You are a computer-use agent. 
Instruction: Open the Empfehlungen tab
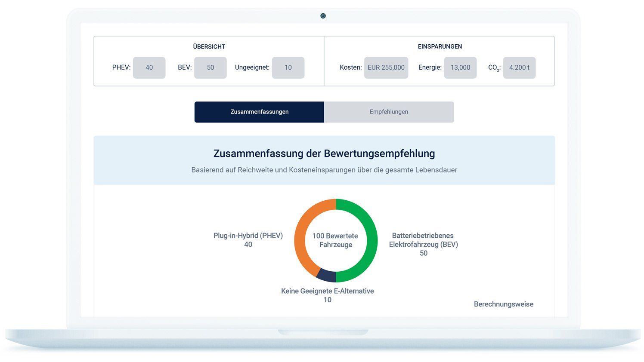coord(389,112)
